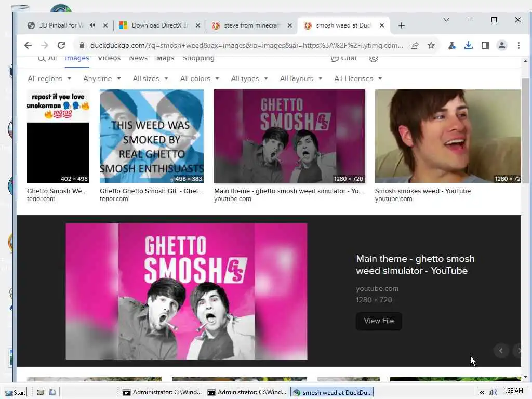
Task: Open the Ghetto Smosh 1280x720 result thumbnail
Action: [289, 136]
